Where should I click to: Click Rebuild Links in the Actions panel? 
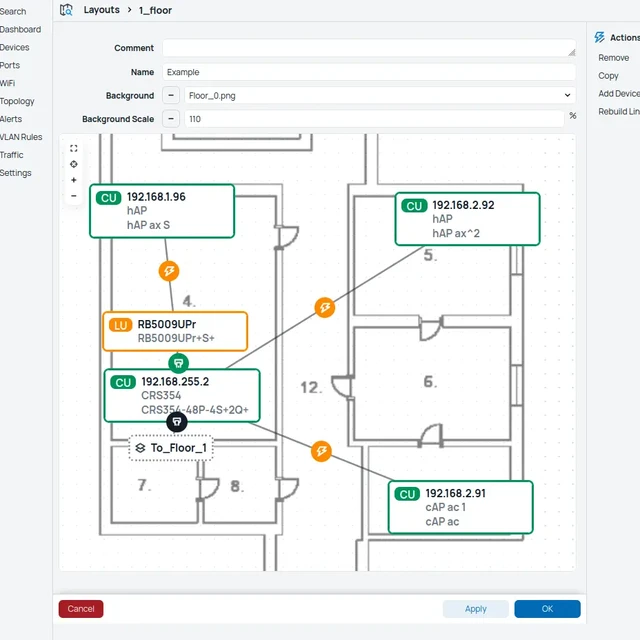point(619,111)
